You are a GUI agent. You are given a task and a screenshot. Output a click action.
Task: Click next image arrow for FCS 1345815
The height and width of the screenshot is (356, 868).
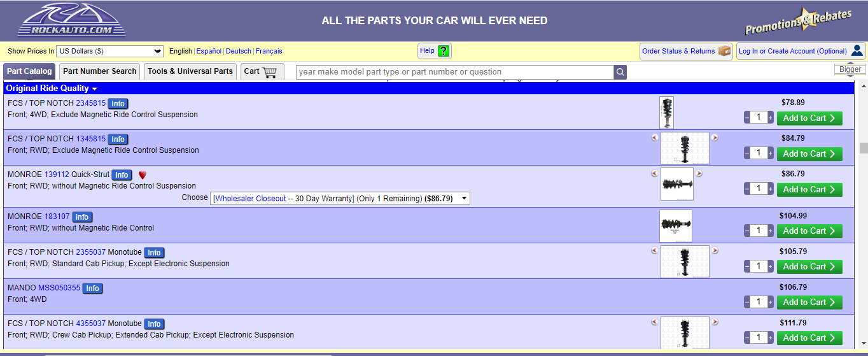[x=715, y=138]
